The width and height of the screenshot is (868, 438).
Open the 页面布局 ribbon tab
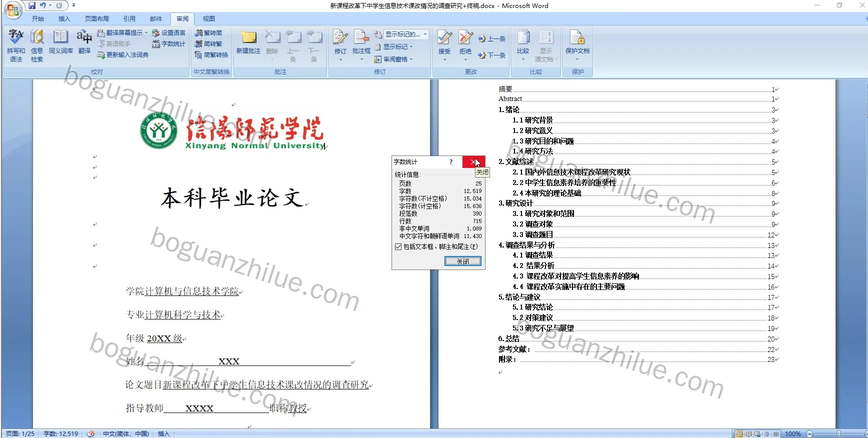97,19
